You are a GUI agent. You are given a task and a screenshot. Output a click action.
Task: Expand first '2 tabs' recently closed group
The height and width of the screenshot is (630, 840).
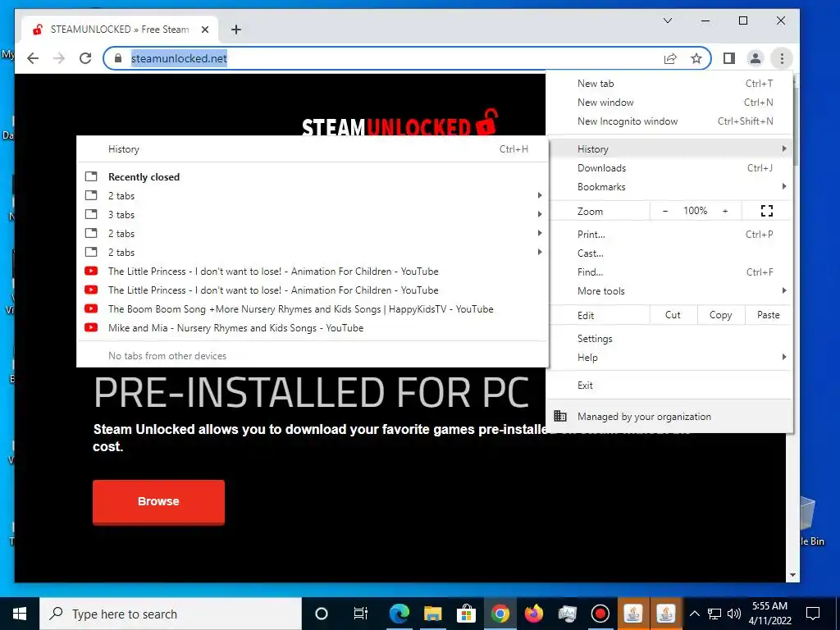[313, 196]
